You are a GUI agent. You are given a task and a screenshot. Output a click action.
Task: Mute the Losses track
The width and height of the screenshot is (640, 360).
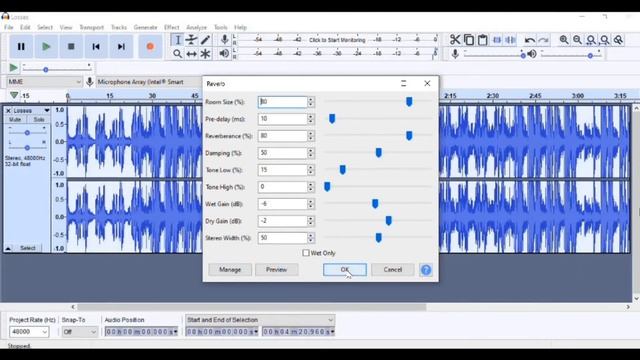pos(15,120)
